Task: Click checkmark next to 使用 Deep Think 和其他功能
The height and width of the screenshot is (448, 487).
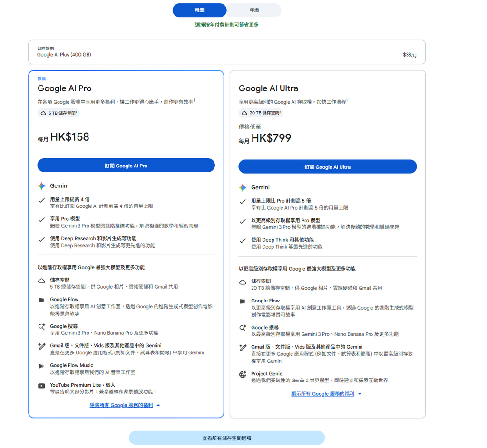Action: tap(243, 241)
